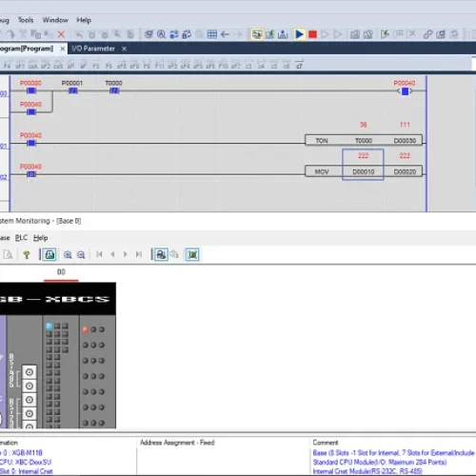
Task: Click the red Stop button
Action: click(x=312, y=34)
